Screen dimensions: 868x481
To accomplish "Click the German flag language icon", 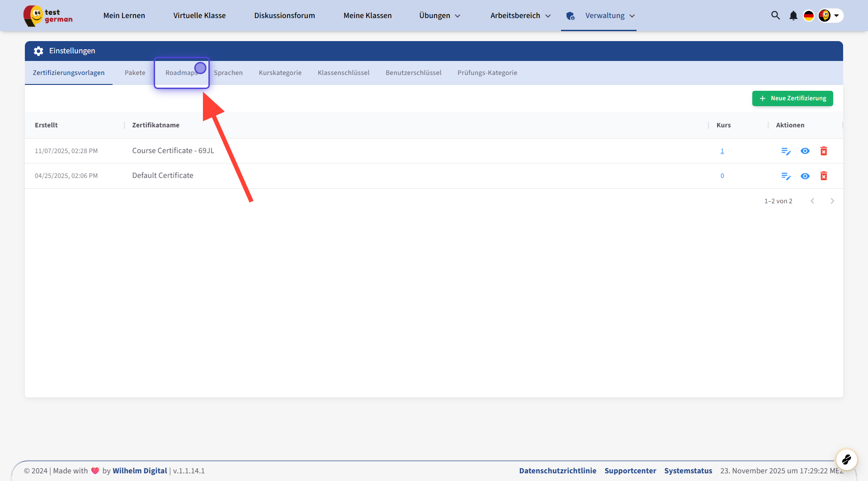I will pos(808,16).
